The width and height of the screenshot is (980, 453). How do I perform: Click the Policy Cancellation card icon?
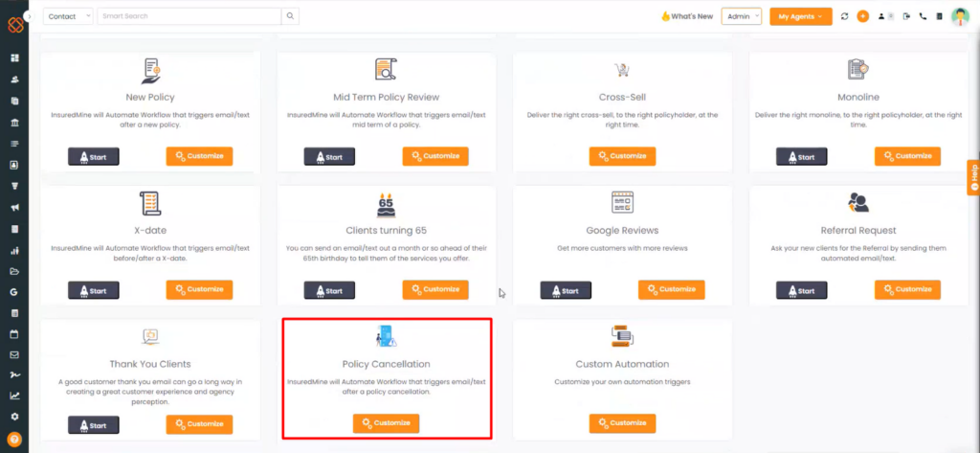386,336
